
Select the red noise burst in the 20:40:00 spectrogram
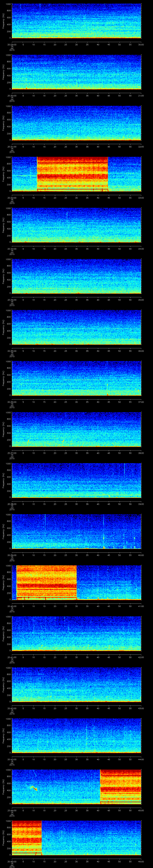click(x=46, y=582)
